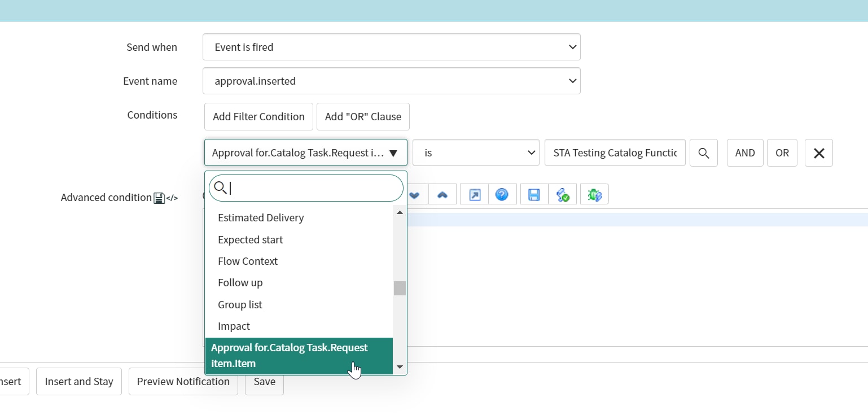The width and height of the screenshot is (868, 419).
Task: Click the script syntax check icon
Action: coord(563,195)
